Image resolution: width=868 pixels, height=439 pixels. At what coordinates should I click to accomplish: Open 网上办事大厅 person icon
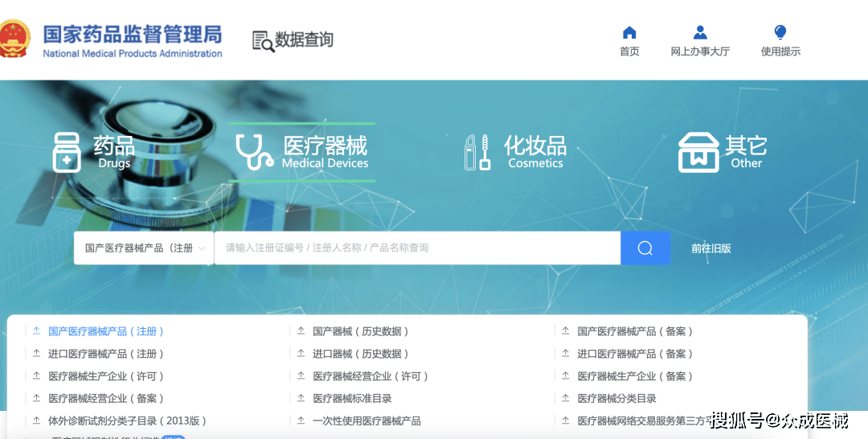700,32
